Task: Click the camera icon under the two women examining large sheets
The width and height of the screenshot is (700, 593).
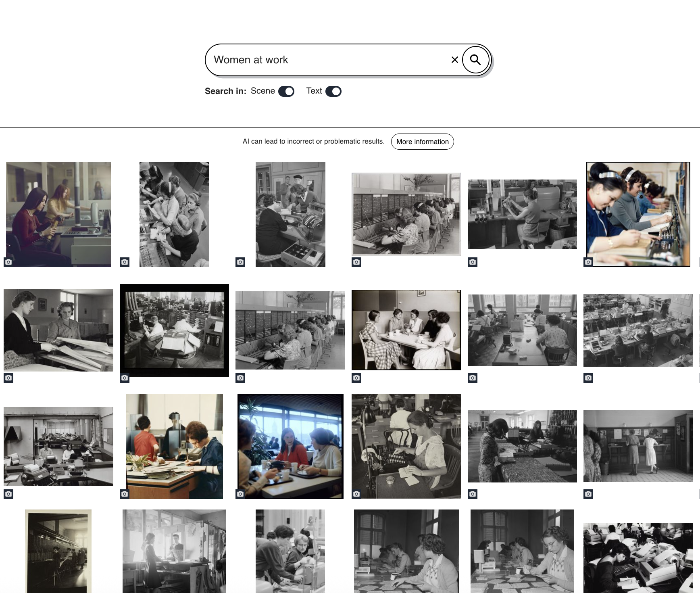Action: point(9,378)
